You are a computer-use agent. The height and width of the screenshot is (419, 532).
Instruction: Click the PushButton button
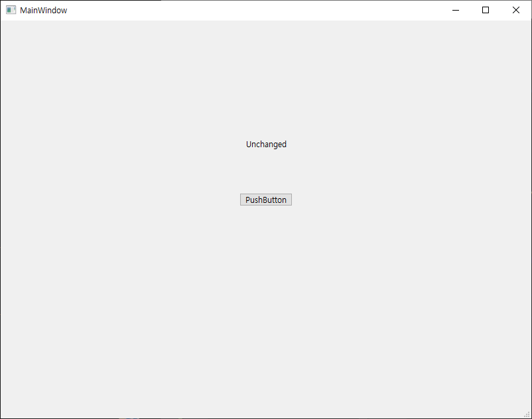[x=265, y=200]
